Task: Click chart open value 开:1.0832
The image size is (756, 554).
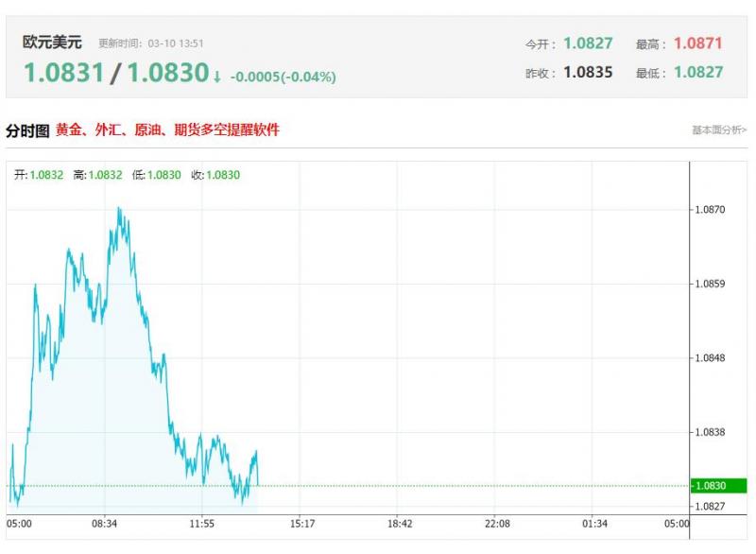Action: (x=39, y=175)
